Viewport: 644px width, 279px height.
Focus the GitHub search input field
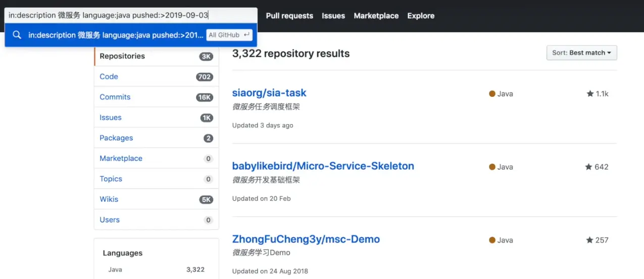click(131, 15)
